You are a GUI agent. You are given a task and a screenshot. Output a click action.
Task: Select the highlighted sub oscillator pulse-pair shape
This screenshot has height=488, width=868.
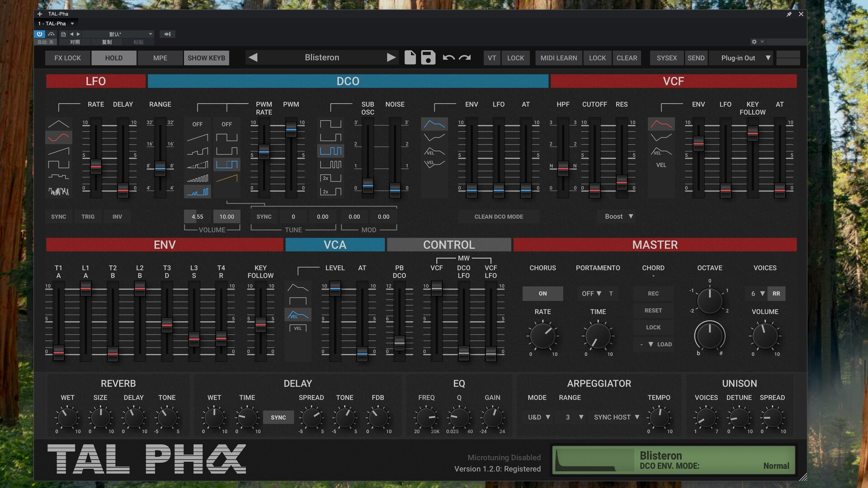coord(331,151)
